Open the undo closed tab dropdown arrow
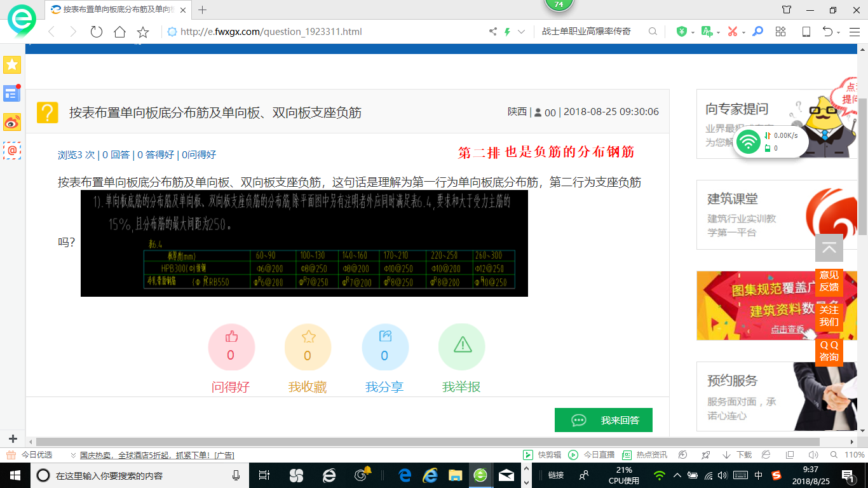Screen dimensions: 868x488 click(x=839, y=32)
